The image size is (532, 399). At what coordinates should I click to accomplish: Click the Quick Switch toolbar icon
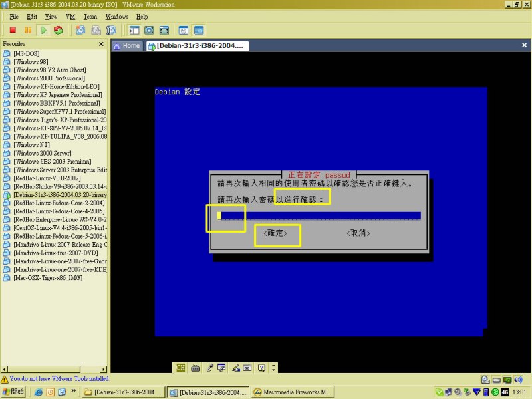click(164, 30)
